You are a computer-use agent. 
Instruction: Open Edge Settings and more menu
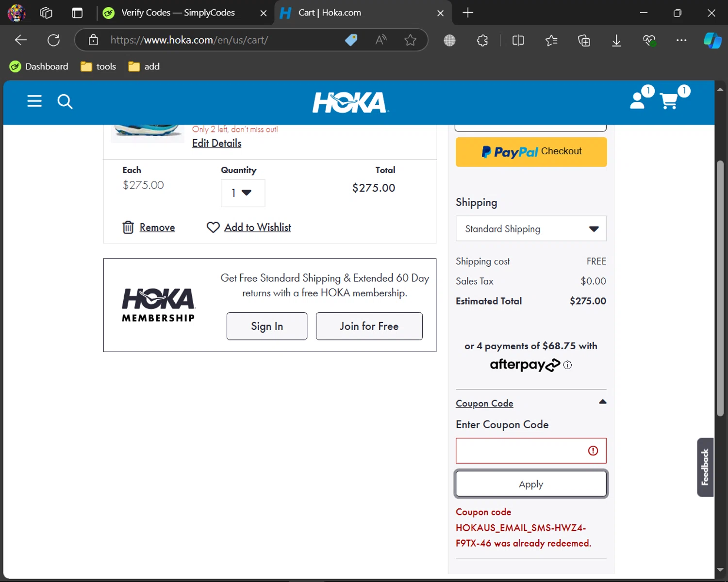(681, 40)
